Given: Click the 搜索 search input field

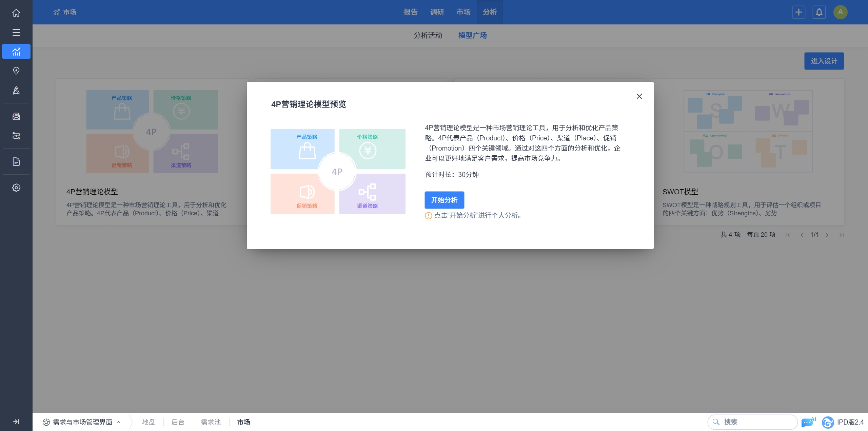Looking at the screenshot, I should 756,422.
